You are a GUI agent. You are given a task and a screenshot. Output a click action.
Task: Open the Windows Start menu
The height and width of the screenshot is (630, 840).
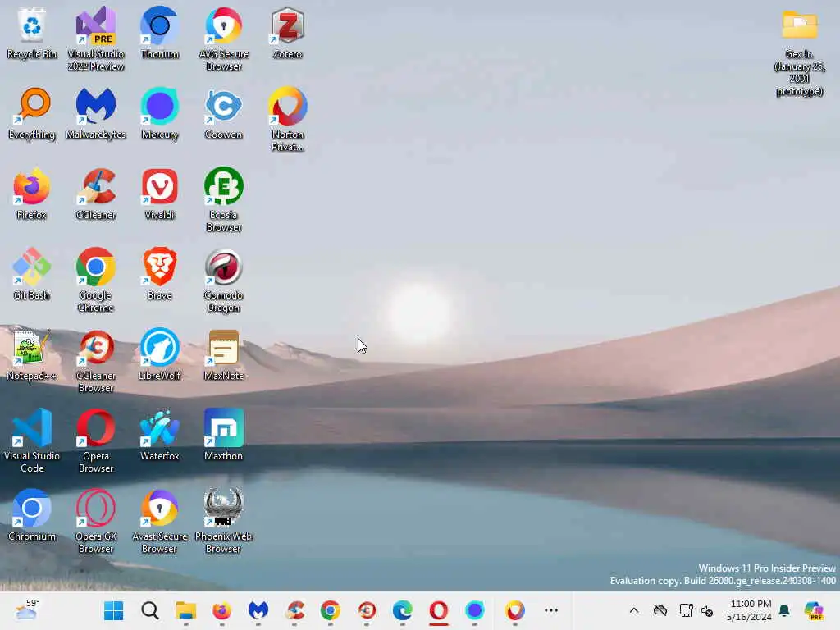pyautogui.click(x=113, y=610)
